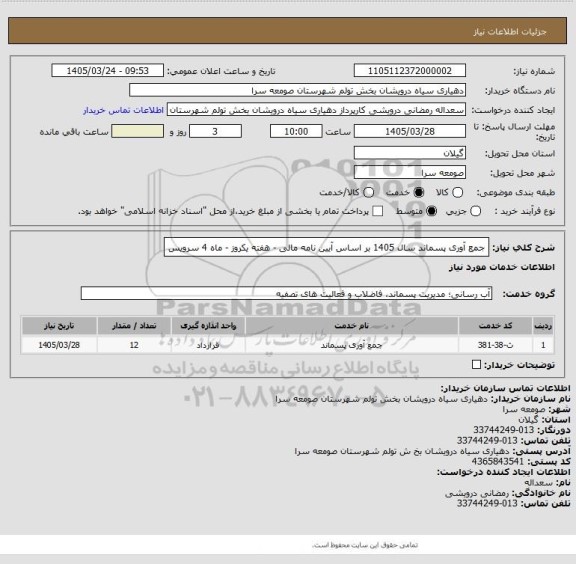Screen dimensions: 576x564
Task: Click the yellow remaining hours field
Action: point(137,132)
